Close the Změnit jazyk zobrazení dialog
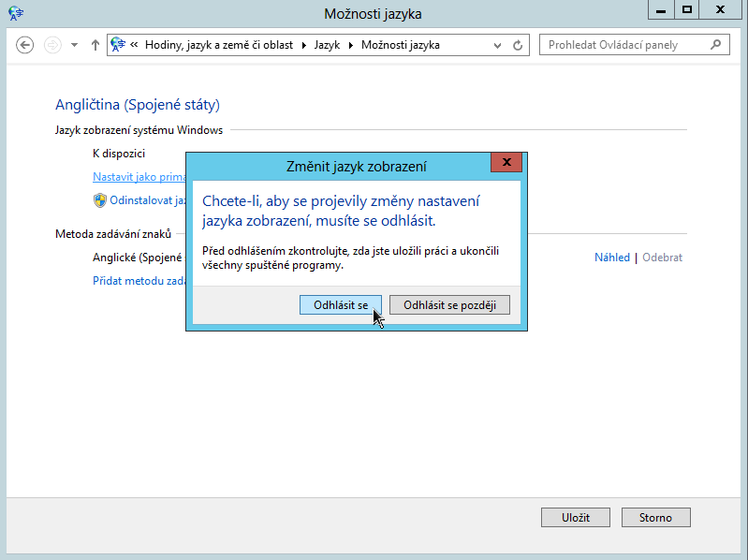 (506, 163)
